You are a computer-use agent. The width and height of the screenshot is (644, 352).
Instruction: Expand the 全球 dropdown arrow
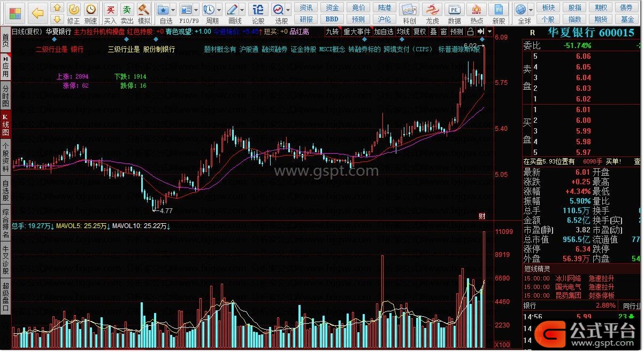pos(531,10)
